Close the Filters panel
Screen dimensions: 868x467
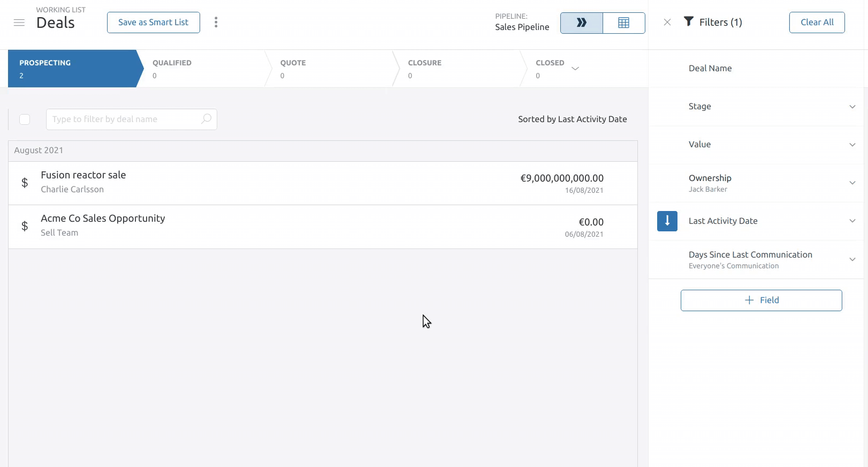coord(667,22)
